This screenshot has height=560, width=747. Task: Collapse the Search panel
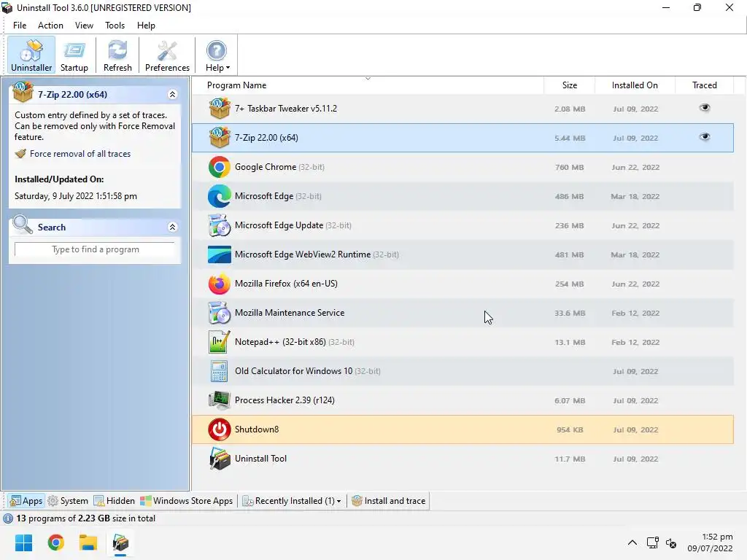(x=172, y=227)
